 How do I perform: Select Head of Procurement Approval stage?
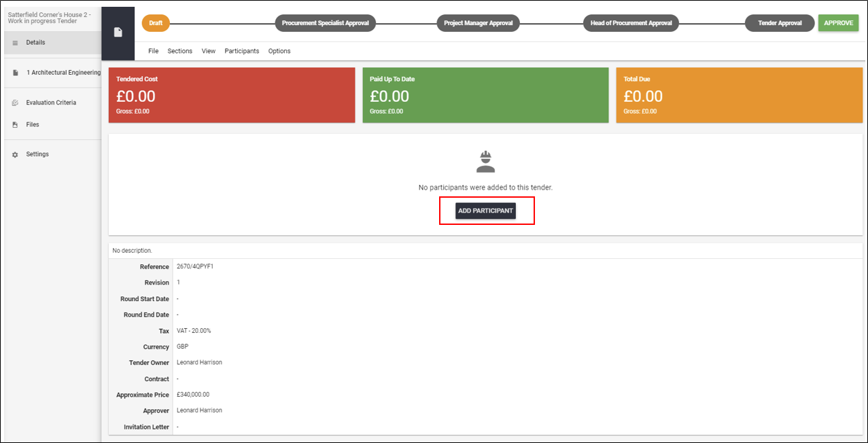coord(631,23)
